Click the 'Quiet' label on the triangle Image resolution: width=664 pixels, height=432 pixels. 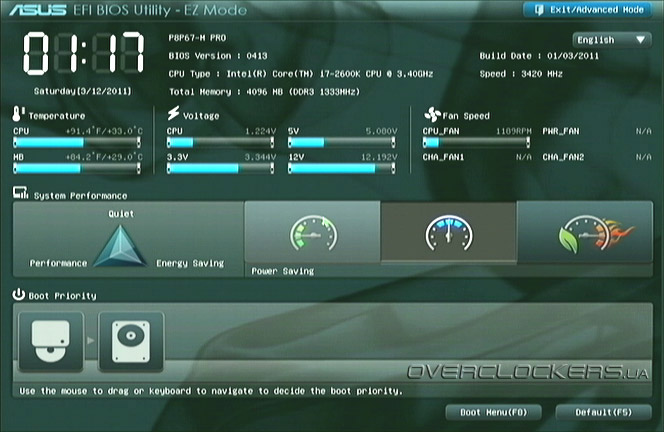point(121,214)
